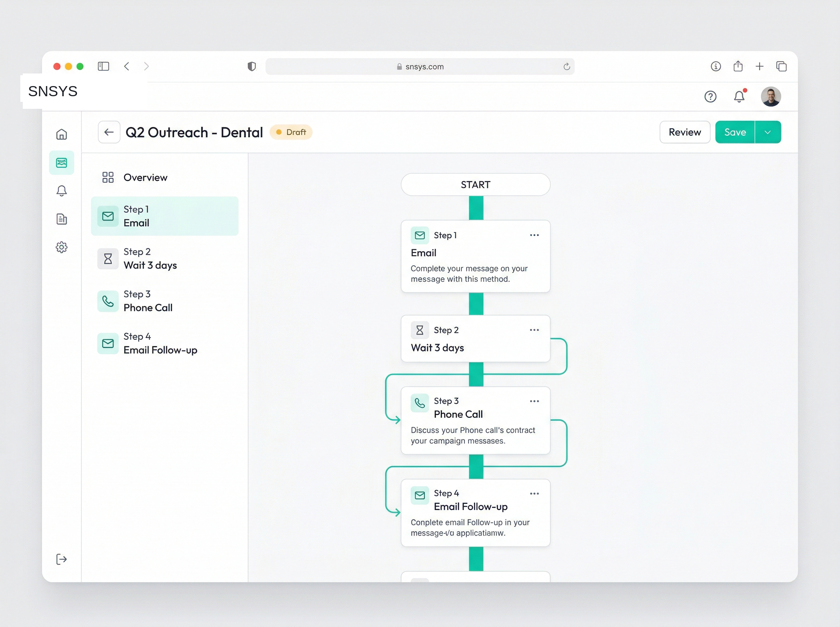Open a new browser tab with the plus icon
The image size is (840, 627).
pyautogui.click(x=759, y=66)
